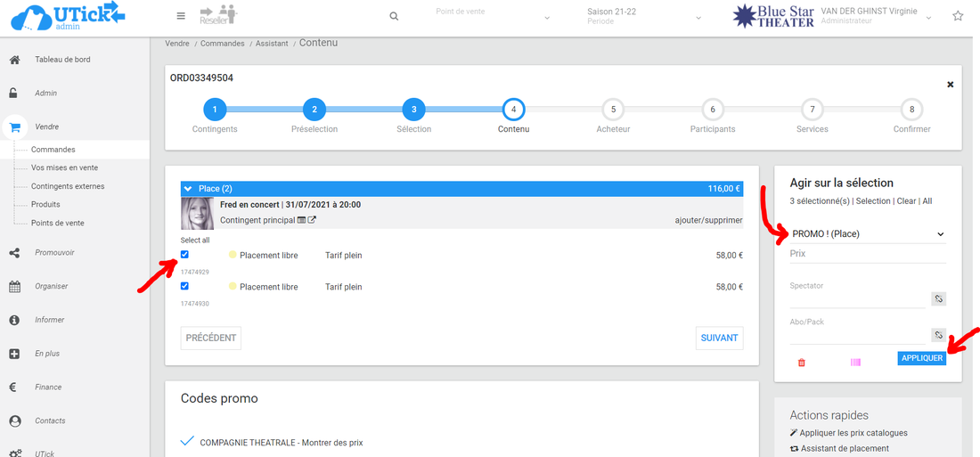Click the link icon next to Spectator field

[938, 299]
